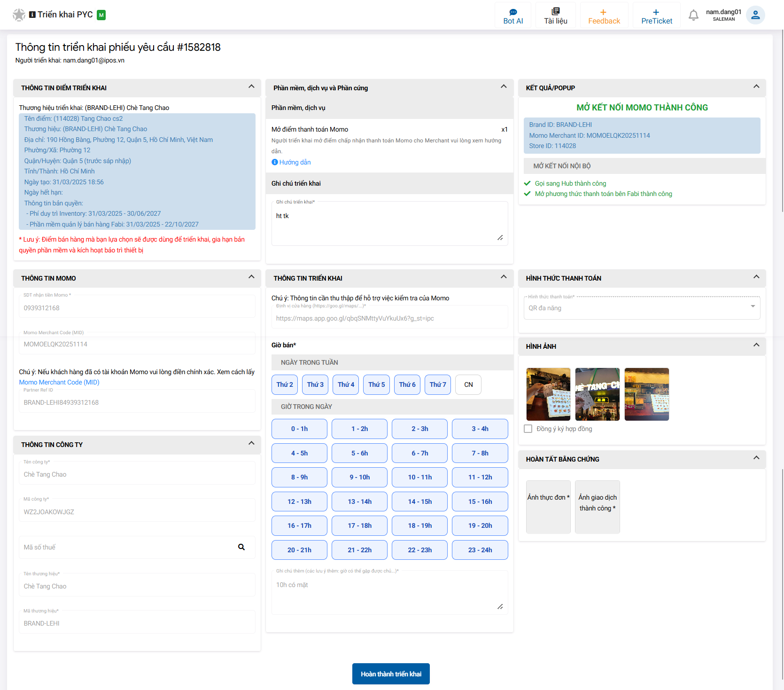The width and height of the screenshot is (784, 690).
Task: Click the Ghi chú thêm textarea
Action: click(x=390, y=593)
